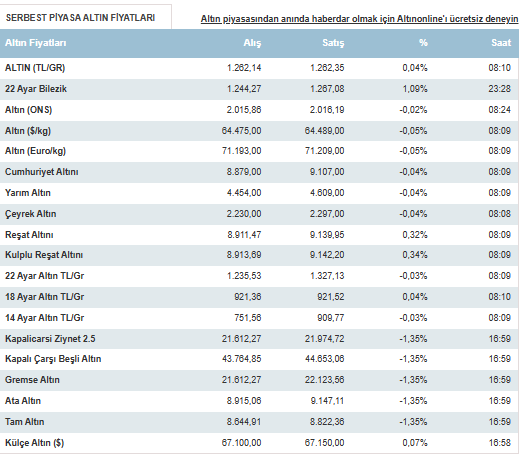Select the Cumhuriyet Altını row label
Viewport: 519px width, 458px height.
coord(42,172)
